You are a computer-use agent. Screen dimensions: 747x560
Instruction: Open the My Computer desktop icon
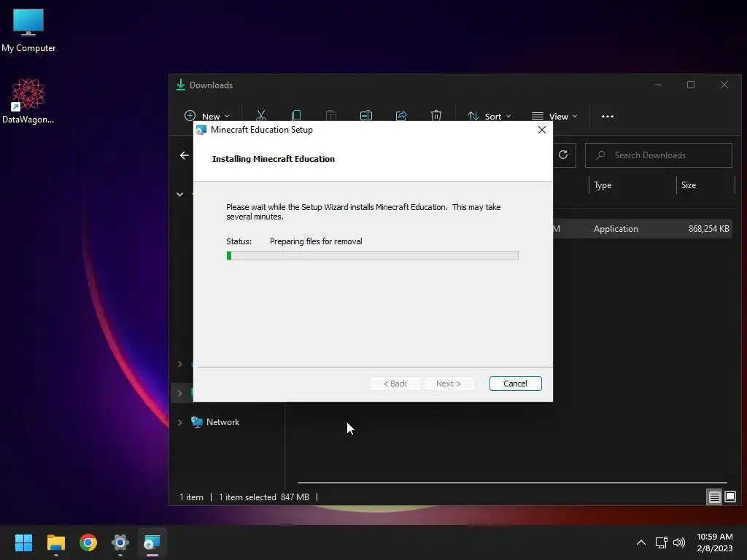pyautogui.click(x=28, y=30)
